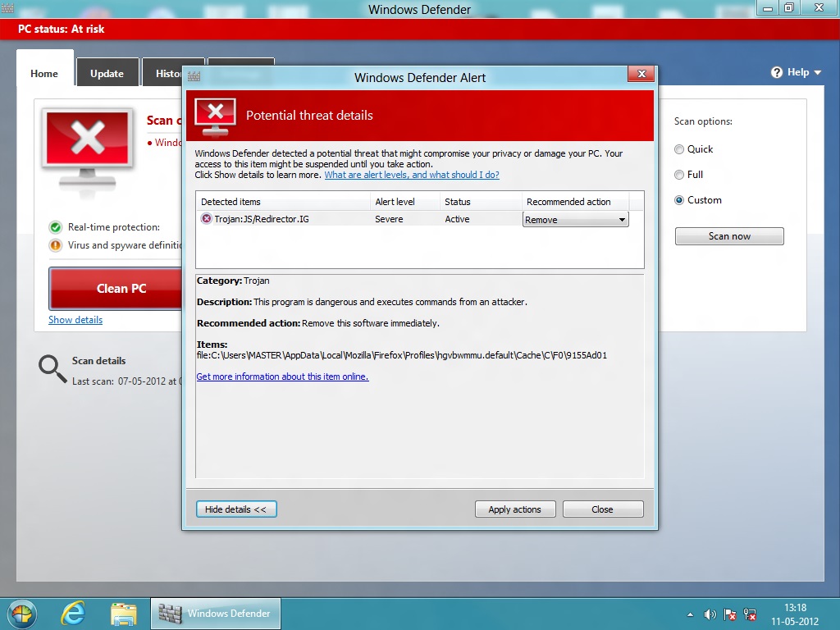The height and width of the screenshot is (630, 840).
Task: Open the Show details link
Action: [x=75, y=320]
